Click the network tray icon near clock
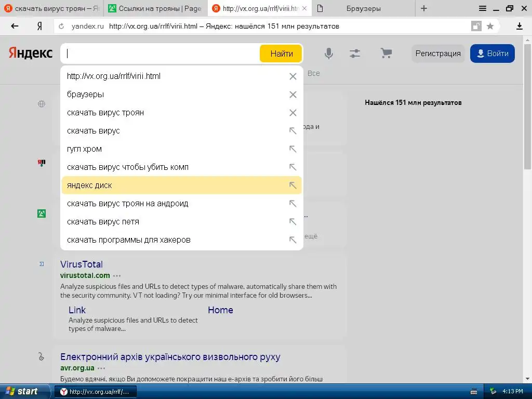Viewport: 532px width, 399px height. (493, 391)
